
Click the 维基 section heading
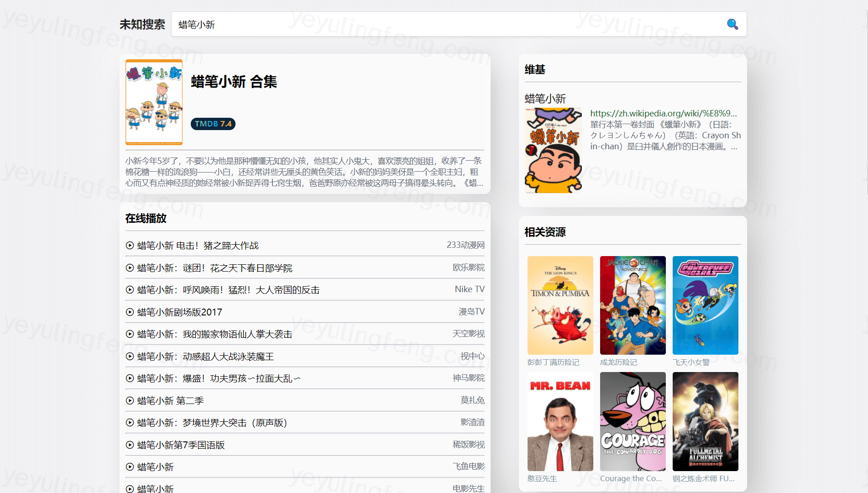[535, 69]
